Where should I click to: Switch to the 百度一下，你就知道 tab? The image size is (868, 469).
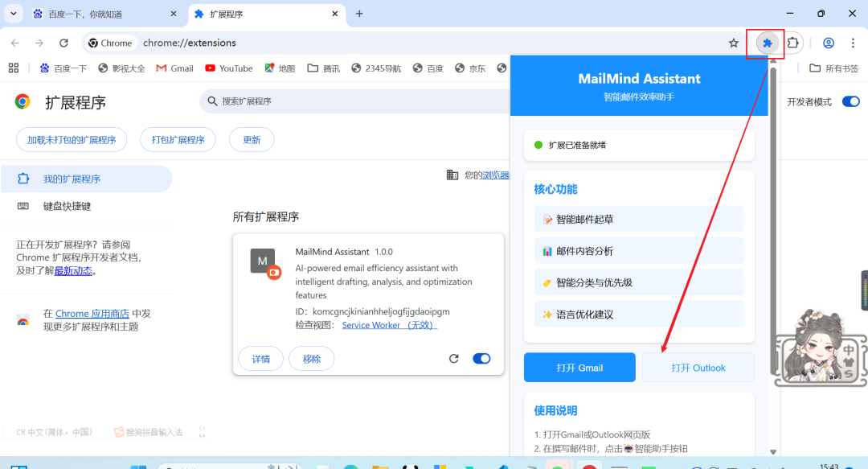[x=104, y=14]
